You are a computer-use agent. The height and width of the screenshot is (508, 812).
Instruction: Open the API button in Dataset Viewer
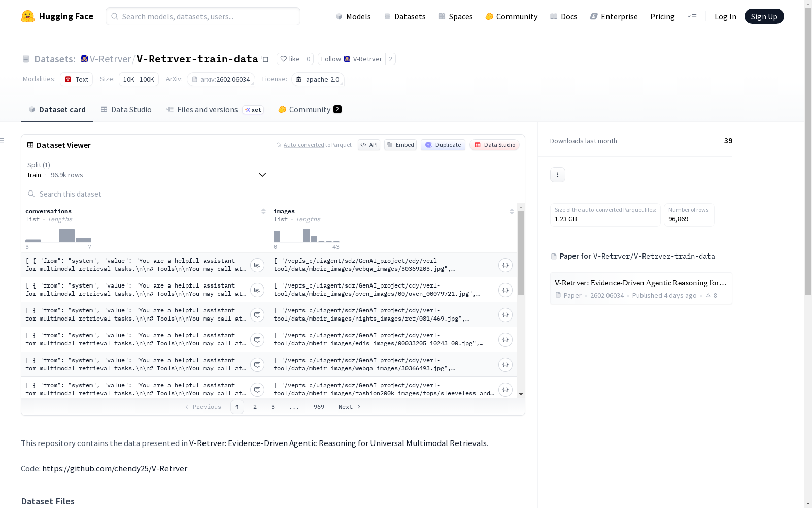point(369,145)
